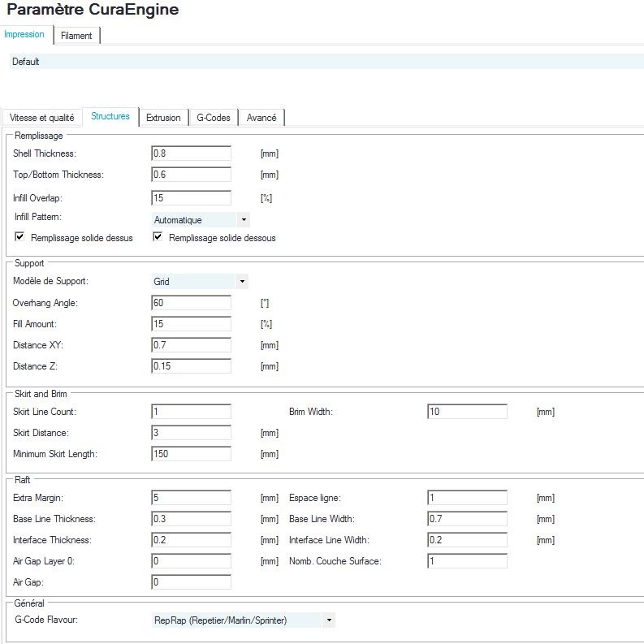This screenshot has width=644, height=644.
Task: Focus the Top/Bottom Thickness field
Action: (x=191, y=175)
